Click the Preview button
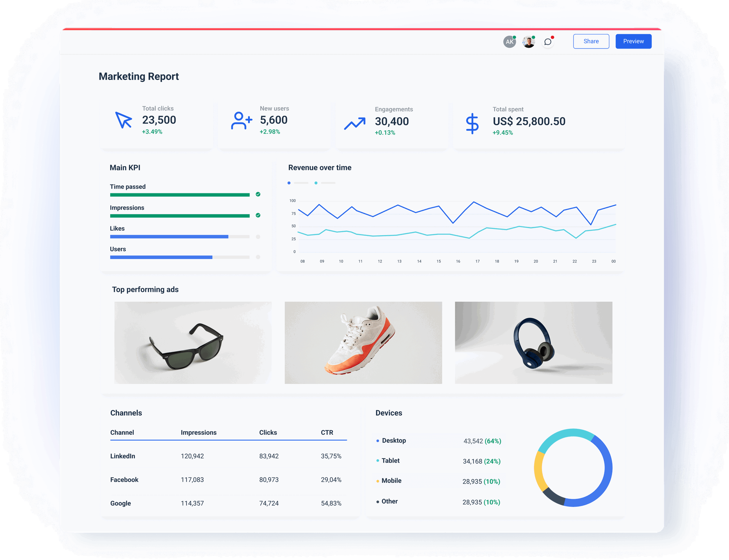 (633, 41)
